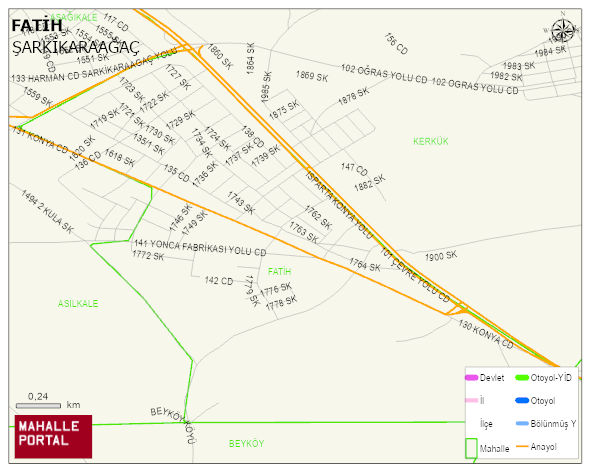Click the 1559 SK street label

point(38,97)
